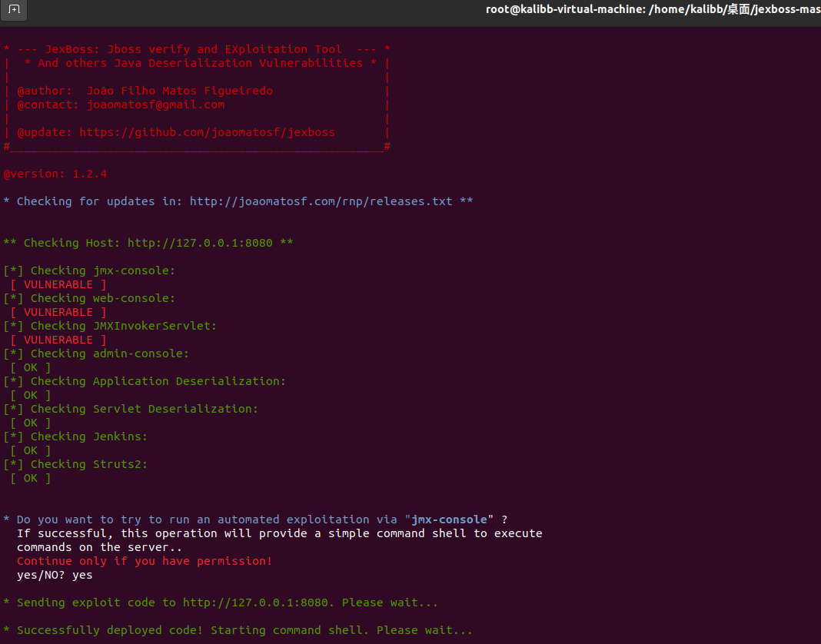Click VULNERABLE result under JMXInvokerServlet
Image resolution: width=821 pixels, height=644 pixels.
coord(58,340)
